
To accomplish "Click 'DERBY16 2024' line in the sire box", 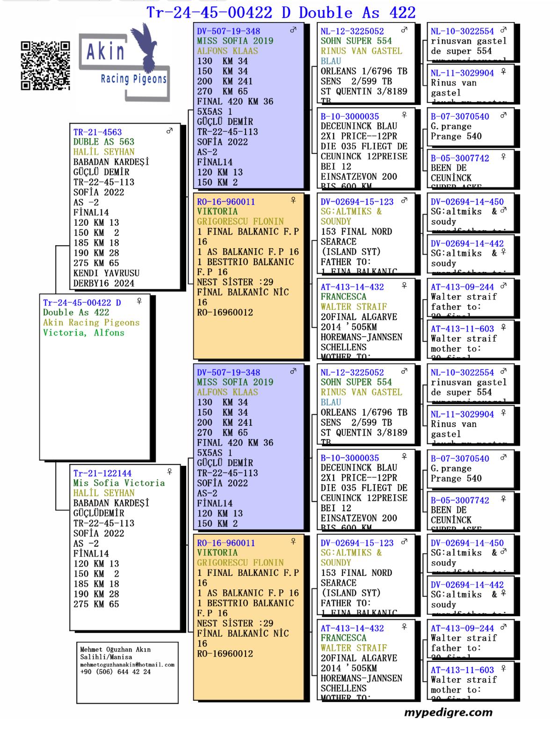I will tap(103, 283).
